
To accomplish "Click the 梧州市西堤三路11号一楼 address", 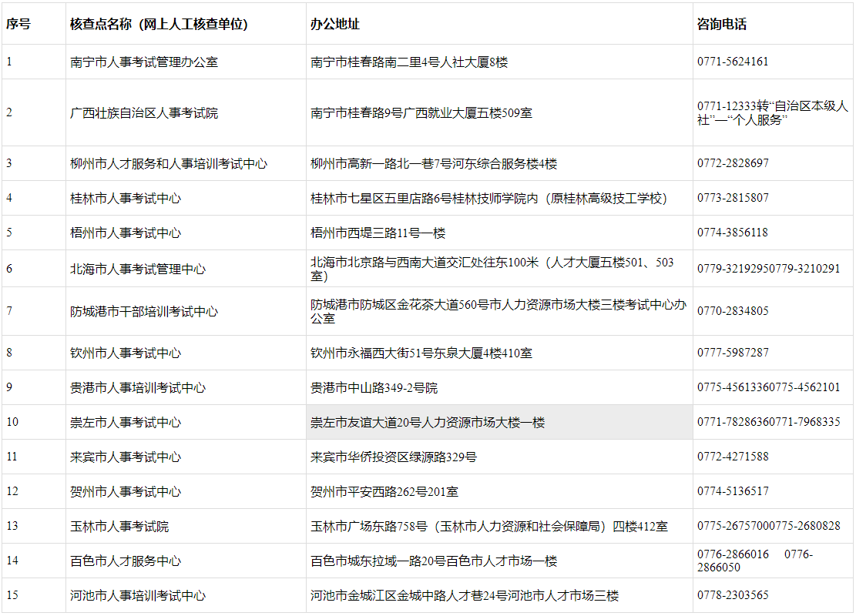I will point(371,232).
